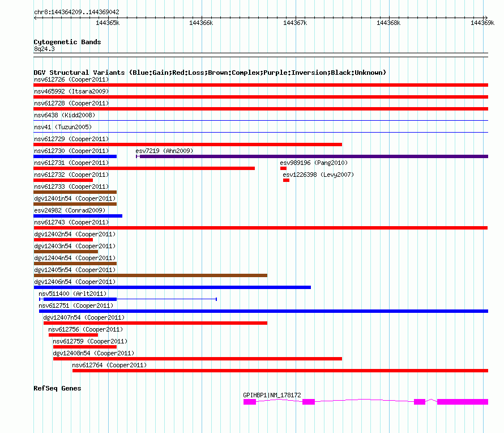Viewport: 504px width, 433px height.
Task: Click the nsv511400 thick blue segment
Action: click(x=80, y=299)
